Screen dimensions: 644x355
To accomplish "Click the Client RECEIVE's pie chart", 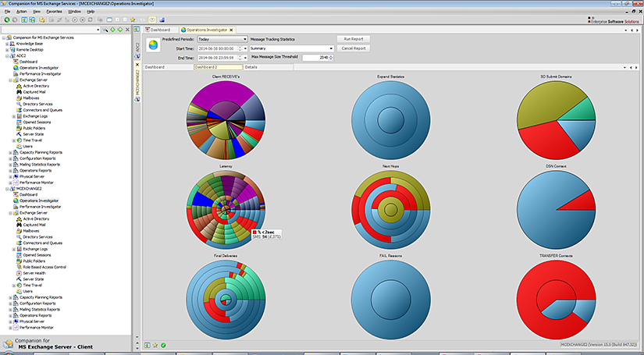I will pos(226,120).
